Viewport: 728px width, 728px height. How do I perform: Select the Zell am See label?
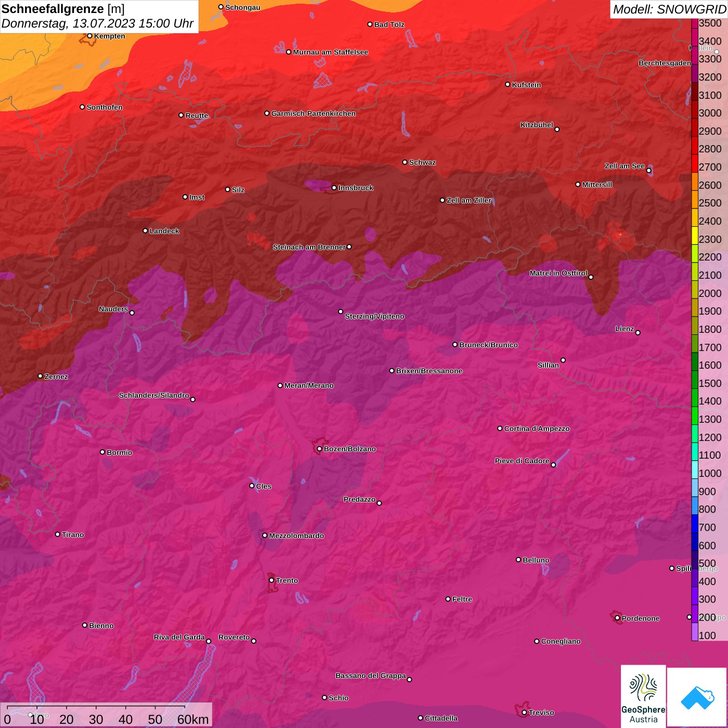(x=625, y=166)
